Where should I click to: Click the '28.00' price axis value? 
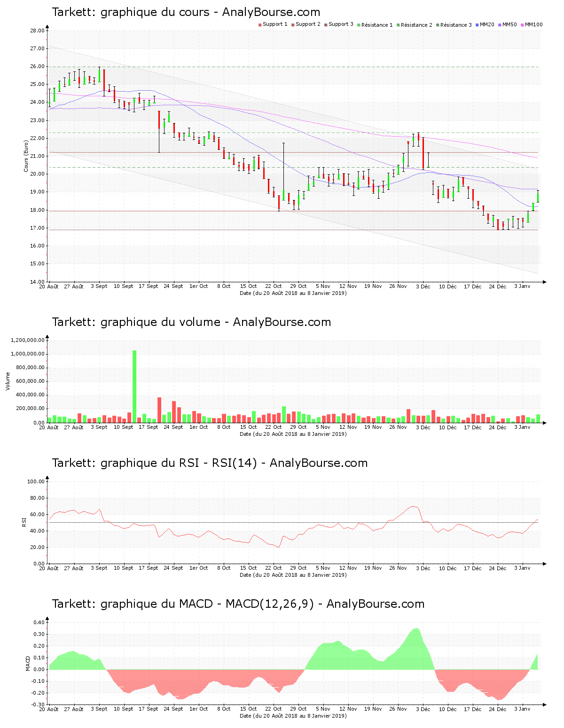tap(37, 31)
